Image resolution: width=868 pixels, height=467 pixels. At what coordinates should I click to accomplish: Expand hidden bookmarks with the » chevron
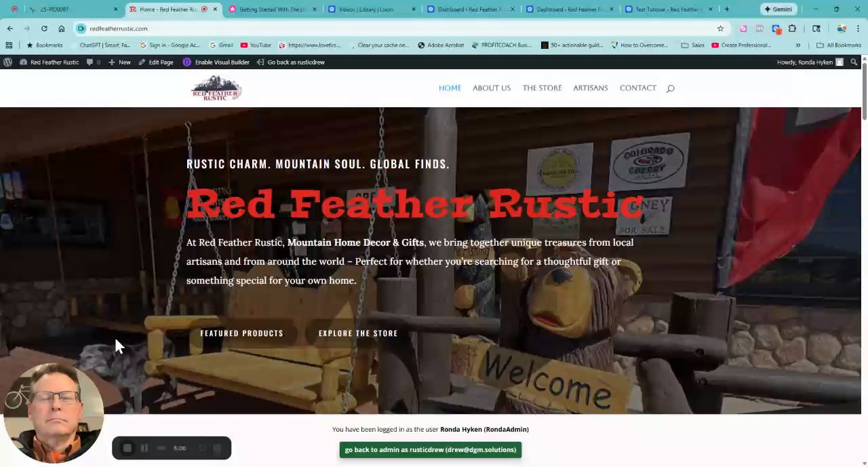click(797, 45)
